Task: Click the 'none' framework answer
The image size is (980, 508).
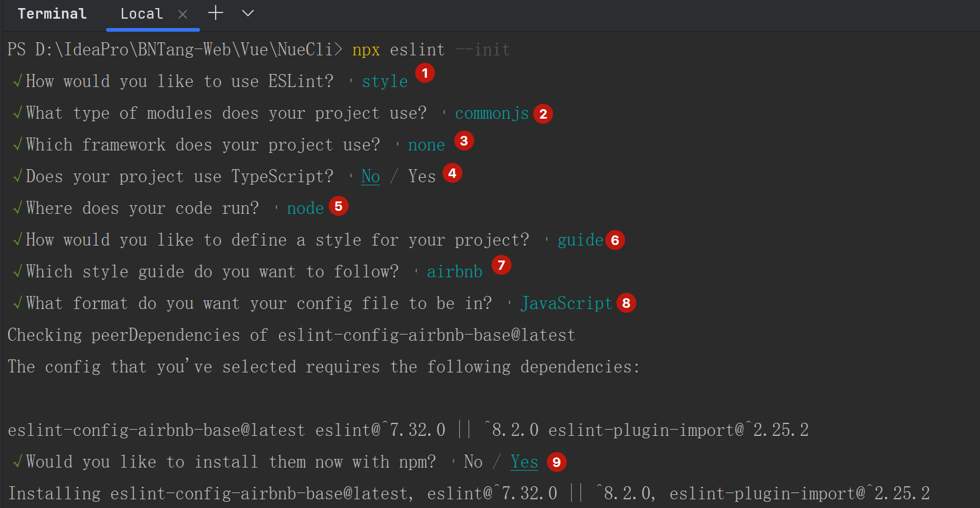Action: pyautogui.click(x=427, y=145)
